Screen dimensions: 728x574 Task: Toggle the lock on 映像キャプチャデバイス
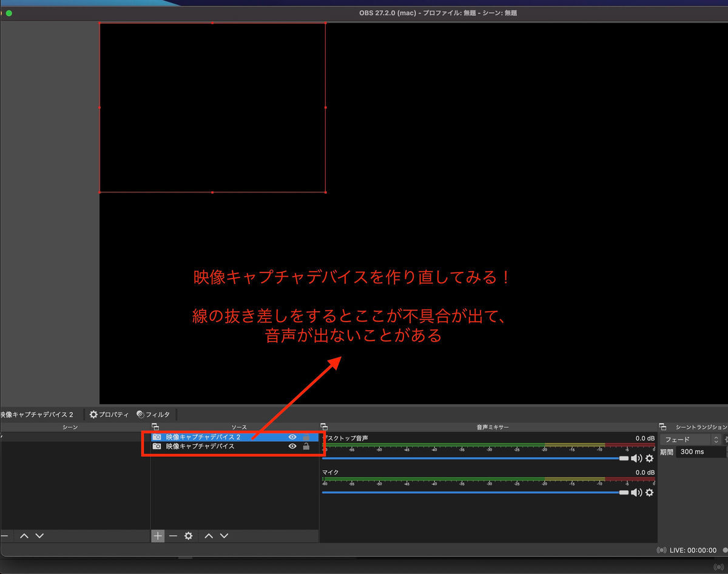[306, 446]
